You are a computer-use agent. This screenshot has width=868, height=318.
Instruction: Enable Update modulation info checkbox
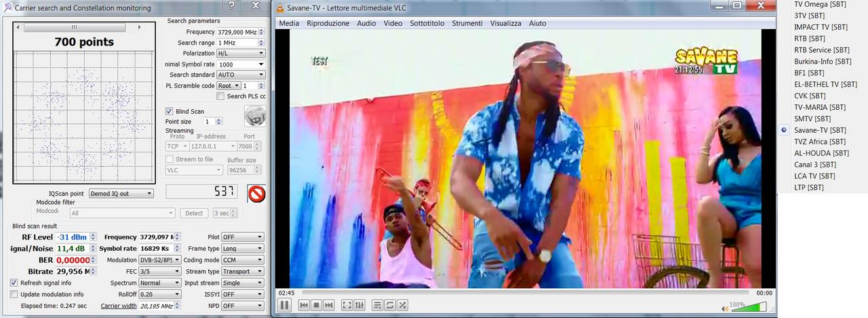pos(14,294)
